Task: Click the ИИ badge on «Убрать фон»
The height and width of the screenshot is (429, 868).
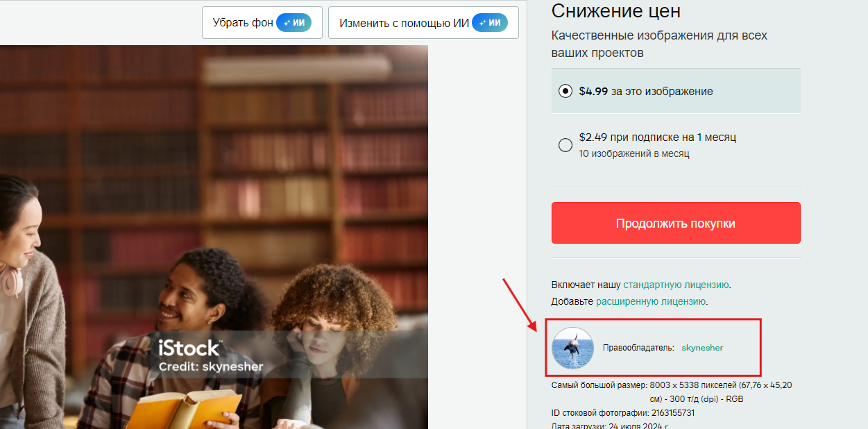Action: click(293, 23)
